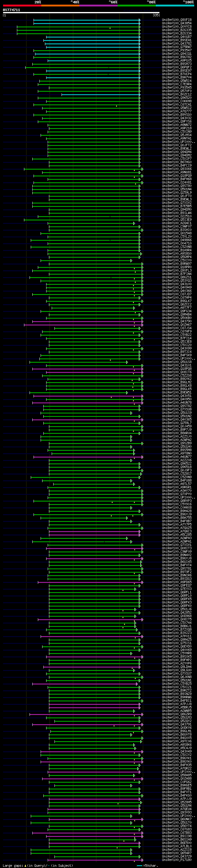Open hit UniRef100_Q9XFI8

[x=177, y=20]
